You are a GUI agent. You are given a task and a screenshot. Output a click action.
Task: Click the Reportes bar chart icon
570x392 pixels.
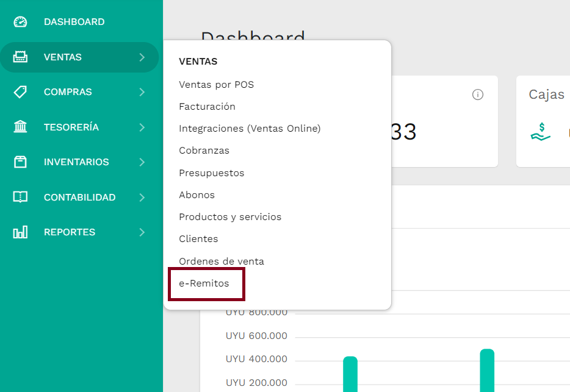[x=20, y=232]
